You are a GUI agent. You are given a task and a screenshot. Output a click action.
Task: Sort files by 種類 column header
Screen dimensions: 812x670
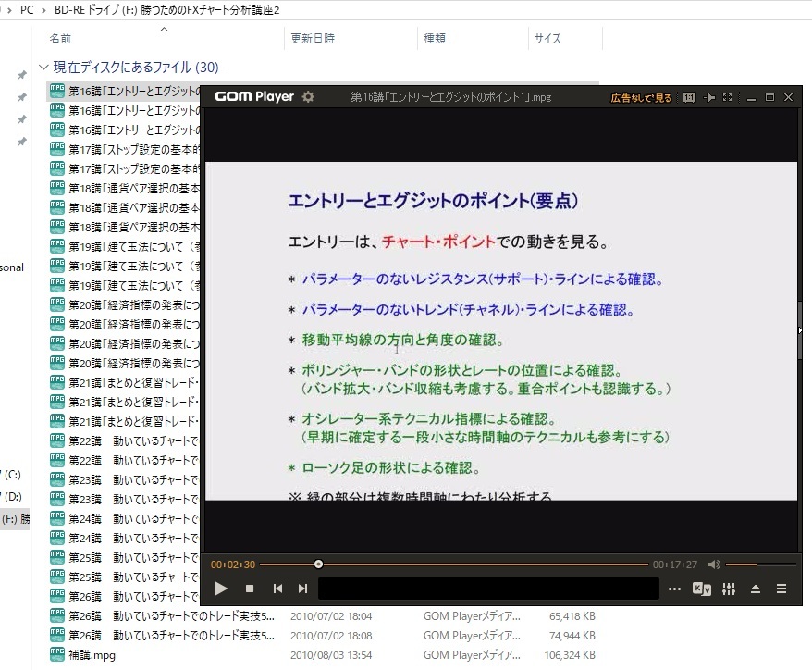point(435,38)
